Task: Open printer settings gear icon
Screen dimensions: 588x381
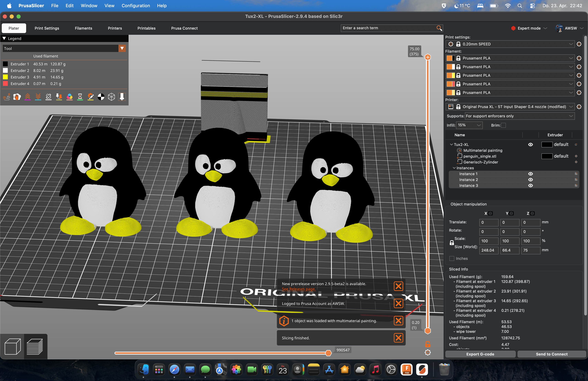Action: 579,107
